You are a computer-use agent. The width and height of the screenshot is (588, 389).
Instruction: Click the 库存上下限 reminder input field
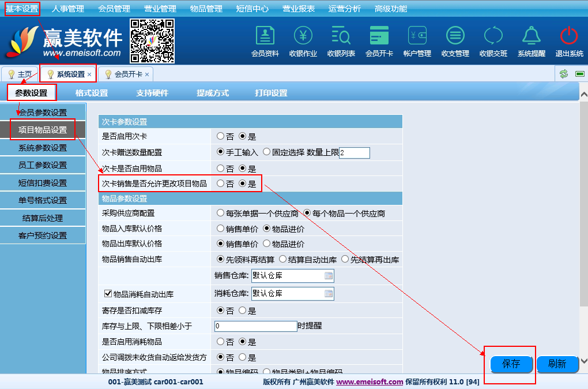(255, 326)
